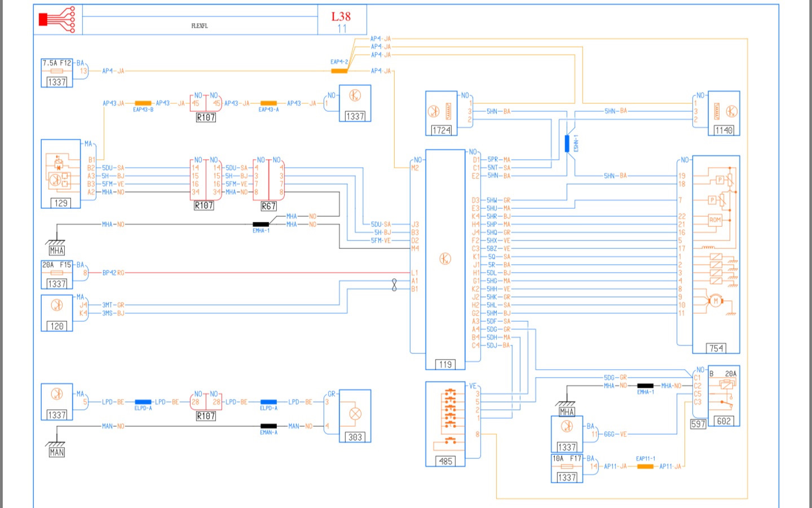Select the 5PR-MA wire label

(x=498, y=160)
